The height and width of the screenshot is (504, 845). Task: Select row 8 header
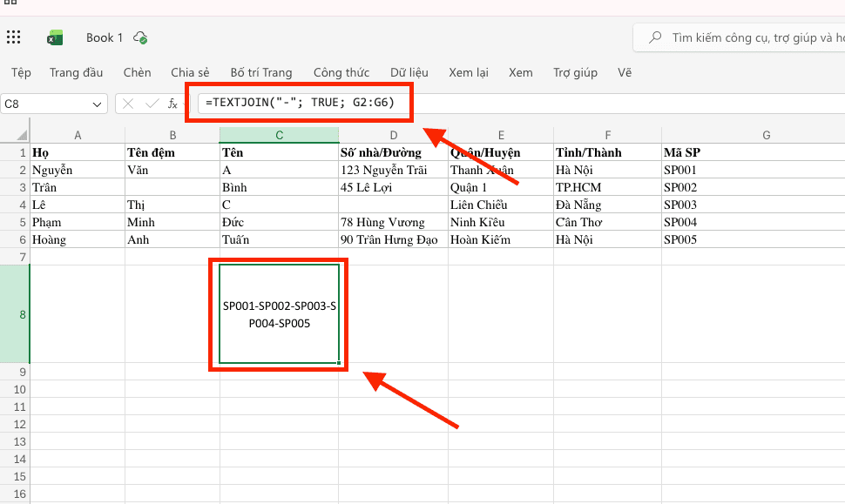click(x=15, y=314)
